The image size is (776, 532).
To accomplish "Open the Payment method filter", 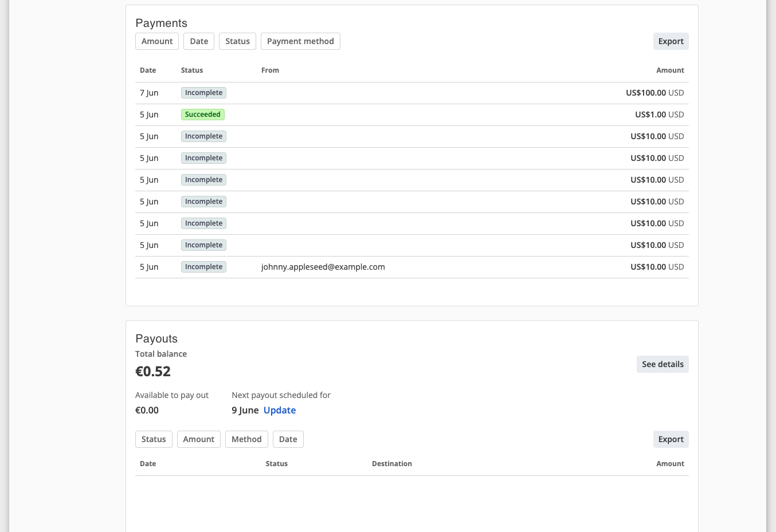I will tap(300, 41).
